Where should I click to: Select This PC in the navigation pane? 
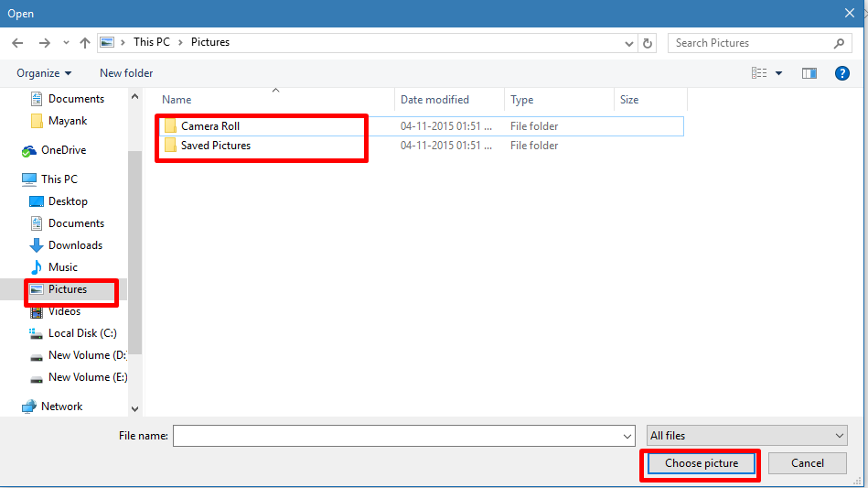point(59,179)
